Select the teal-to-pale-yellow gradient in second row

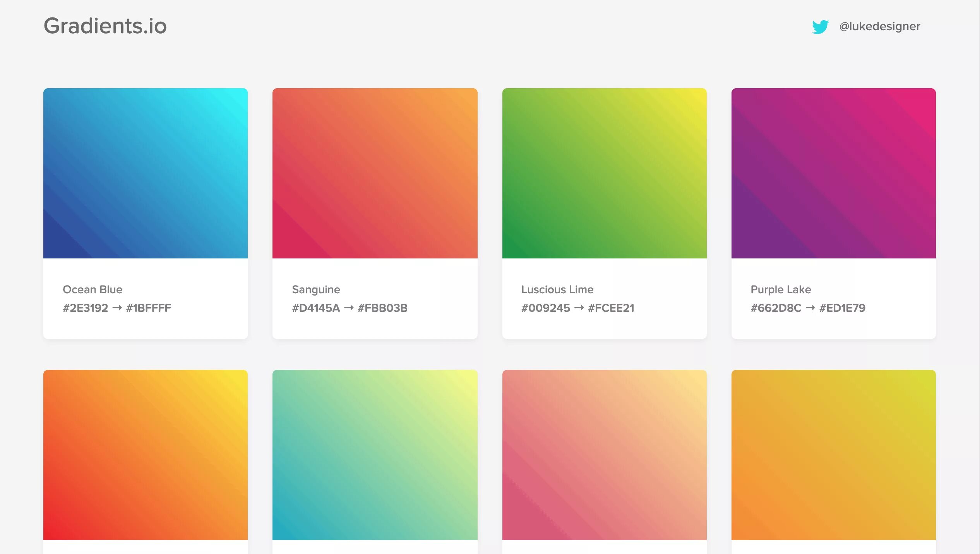click(375, 455)
